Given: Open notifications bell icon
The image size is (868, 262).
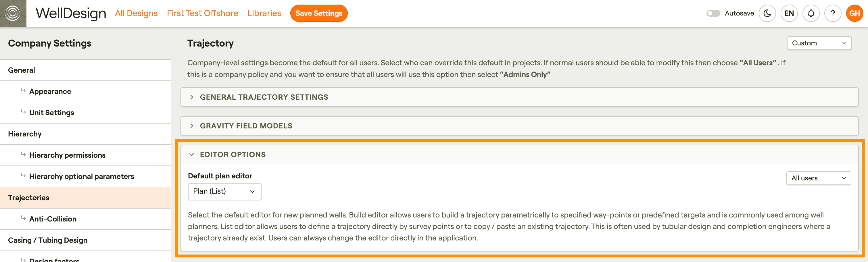Looking at the screenshot, I should point(811,13).
